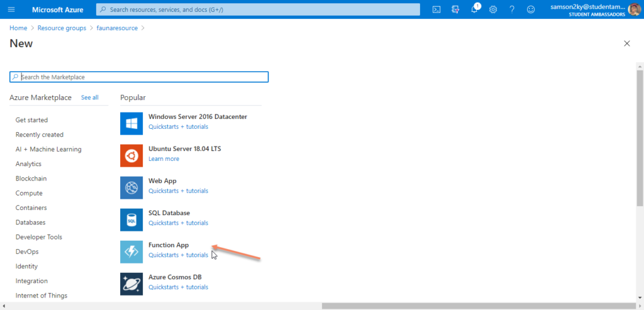
Task: Select Integration category
Action: click(31, 281)
